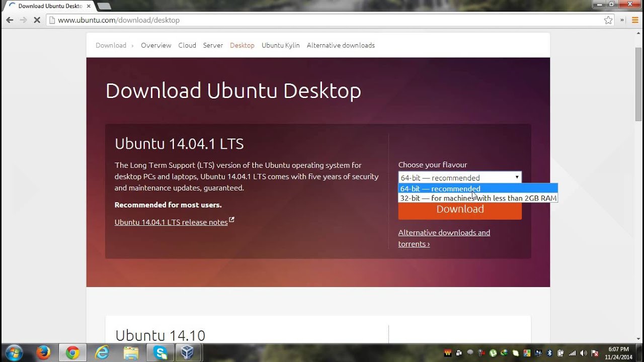Click the orange W tray icon
This screenshot has width=644, height=362.
448,353
